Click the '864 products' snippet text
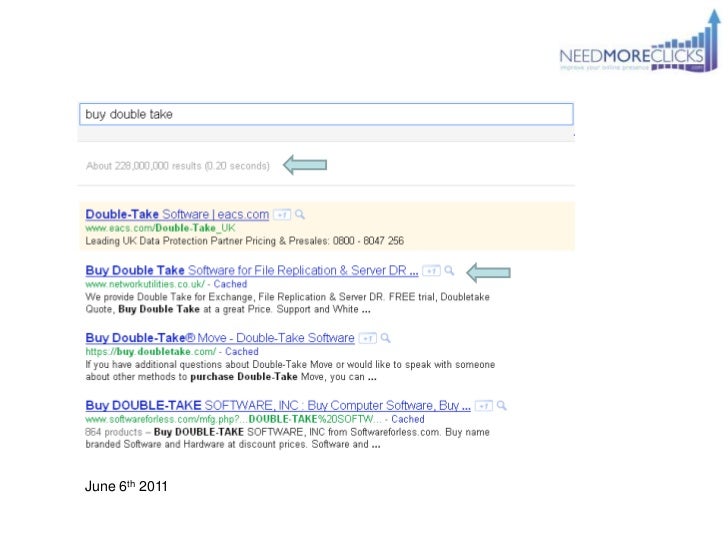The image size is (728, 546). point(113,432)
